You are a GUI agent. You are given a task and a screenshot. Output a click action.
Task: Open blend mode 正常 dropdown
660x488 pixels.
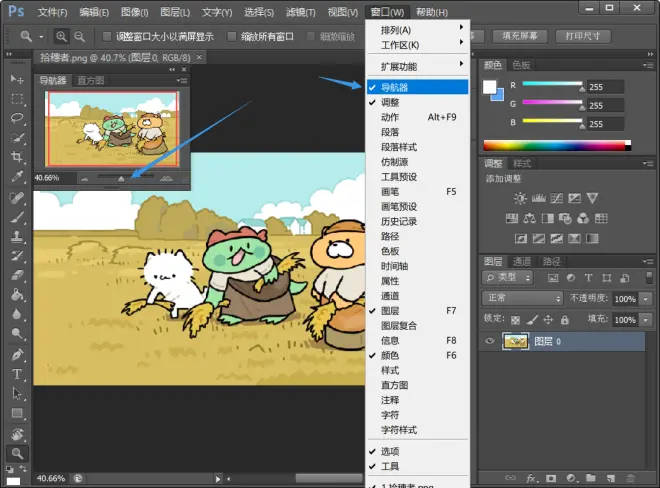(522, 298)
